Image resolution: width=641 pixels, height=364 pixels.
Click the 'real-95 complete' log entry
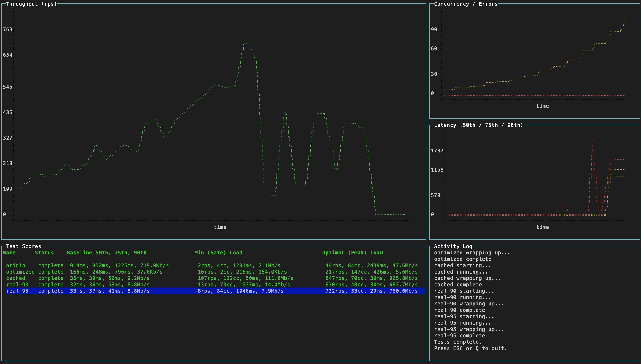(459, 336)
